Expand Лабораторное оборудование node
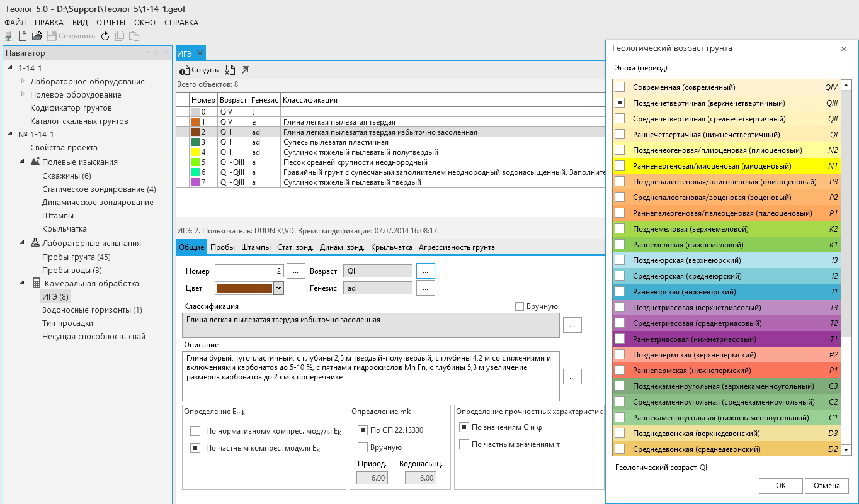The width and height of the screenshot is (859, 504). [23, 81]
